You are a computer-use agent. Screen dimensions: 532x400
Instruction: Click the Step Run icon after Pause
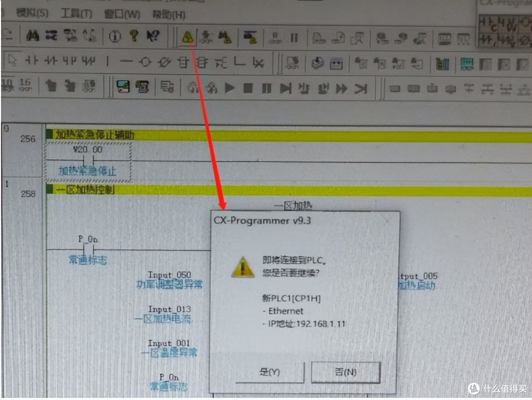(286, 89)
